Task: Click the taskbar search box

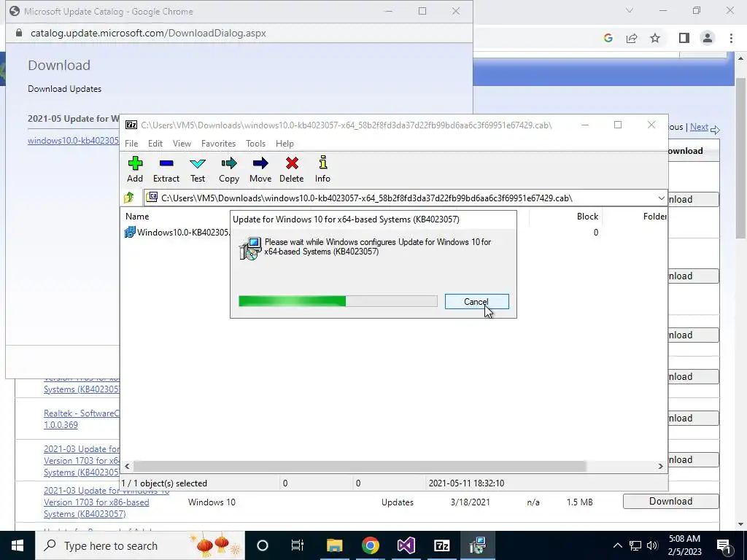Action: 140,545
